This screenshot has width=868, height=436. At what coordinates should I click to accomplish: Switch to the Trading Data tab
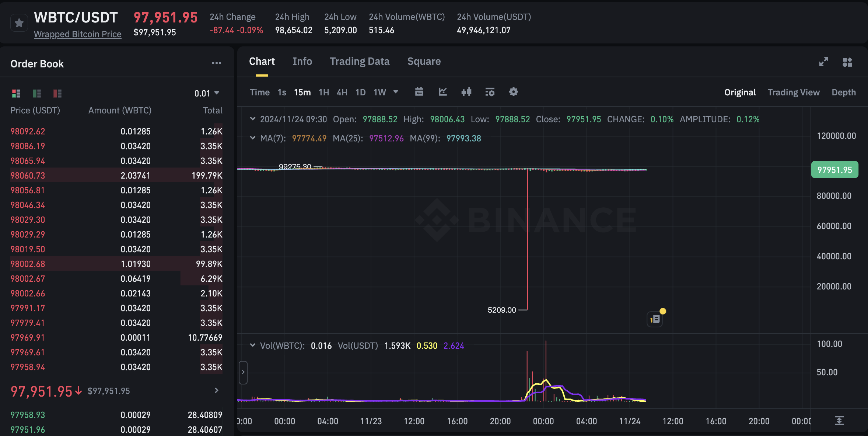(x=360, y=61)
